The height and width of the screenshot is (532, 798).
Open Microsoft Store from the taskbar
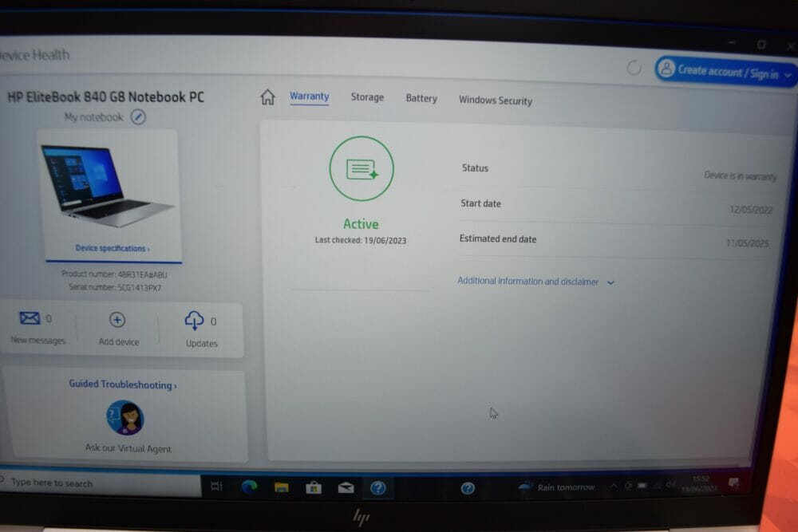(x=314, y=488)
